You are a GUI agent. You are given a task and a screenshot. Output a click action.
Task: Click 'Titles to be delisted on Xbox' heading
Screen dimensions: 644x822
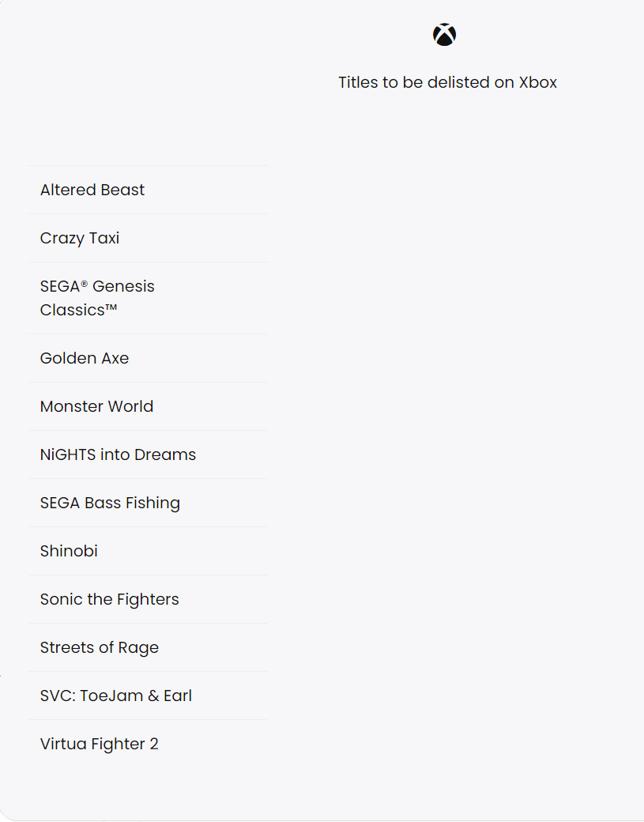(447, 82)
